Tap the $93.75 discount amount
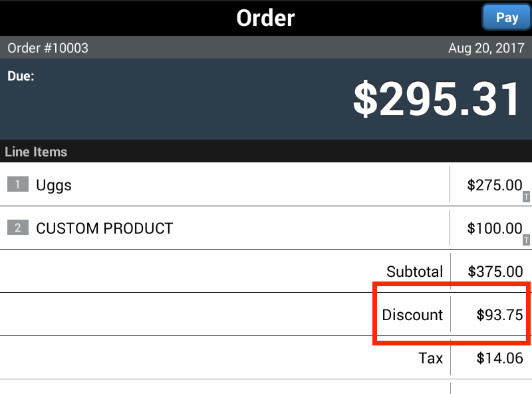 click(x=499, y=315)
